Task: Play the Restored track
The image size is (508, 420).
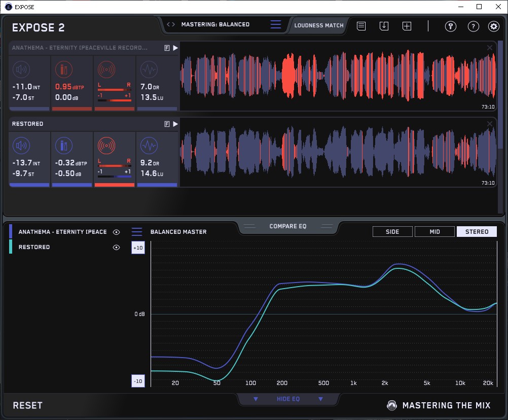Action: pos(175,124)
